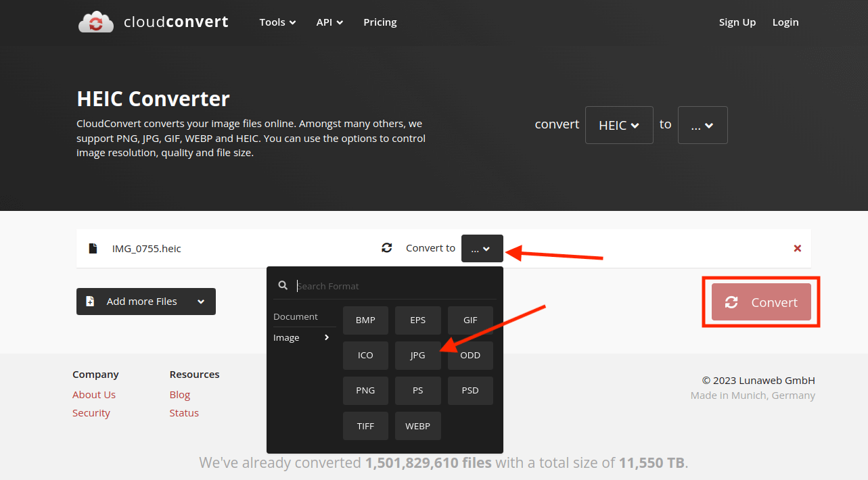
Task: Open the Status footer link
Action: pos(184,413)
